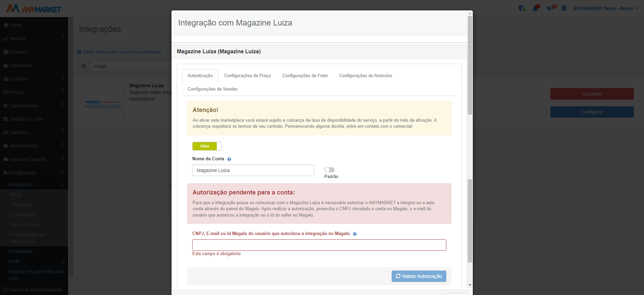
Task: Open Configuração de Integrações in sidebar
Action: [27, 238]
